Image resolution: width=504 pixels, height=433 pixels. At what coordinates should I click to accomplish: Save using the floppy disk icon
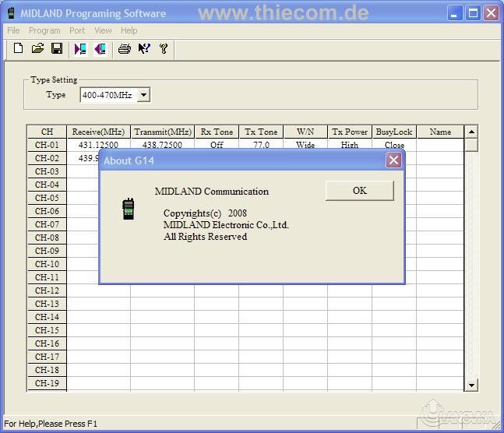pos(57,49)
